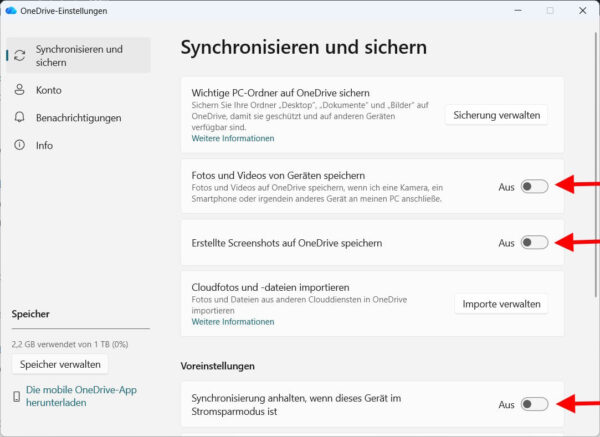Viewport: 600px width, 437px height.
Task: Toggle Fotos und Videos von Geräten speichern
Action: pos(535,187)
